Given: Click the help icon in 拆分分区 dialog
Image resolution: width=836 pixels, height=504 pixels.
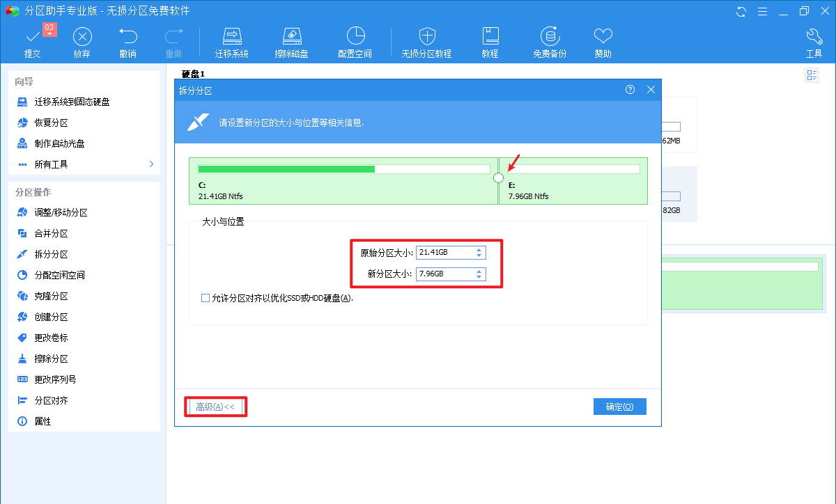Looking at the screenshot, I should [630, 90].
